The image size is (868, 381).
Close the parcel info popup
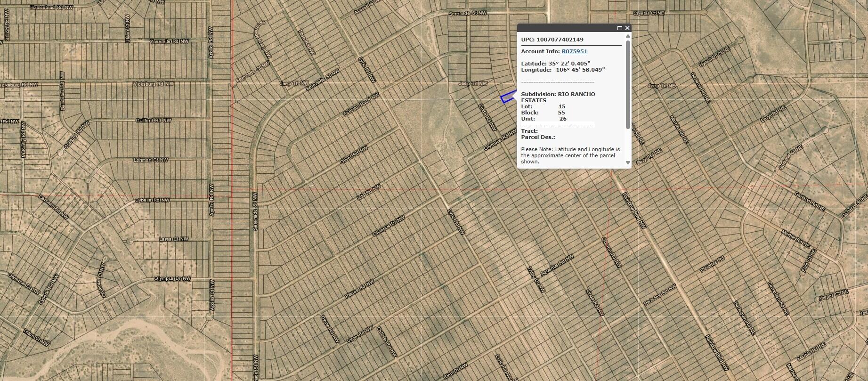627,28
